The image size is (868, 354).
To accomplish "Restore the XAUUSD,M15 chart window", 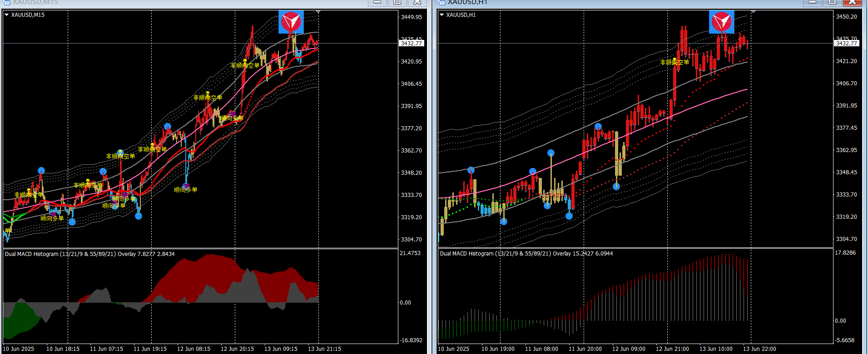I will pyautogui.click(x=397, y=2).
